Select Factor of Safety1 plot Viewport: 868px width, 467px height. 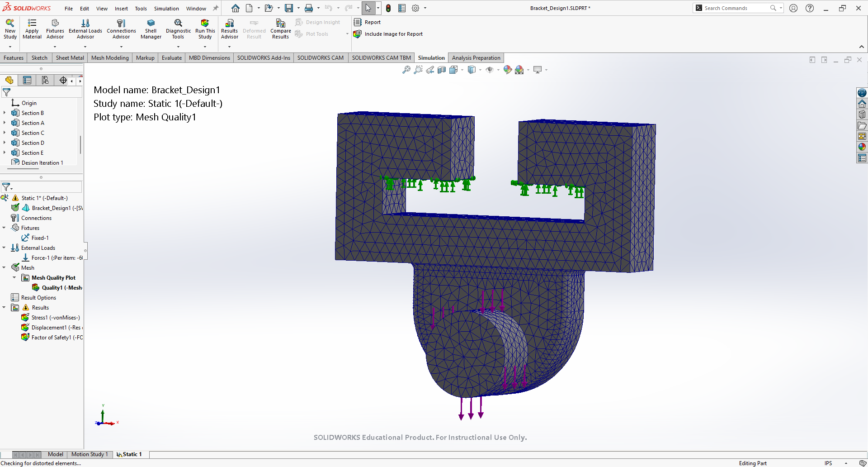(52, 338)
